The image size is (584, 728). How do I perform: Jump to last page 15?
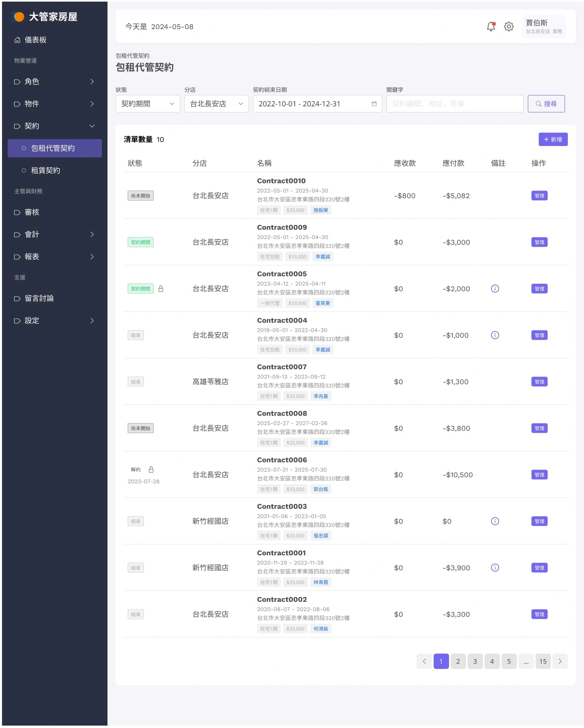[x=543, y=662]
